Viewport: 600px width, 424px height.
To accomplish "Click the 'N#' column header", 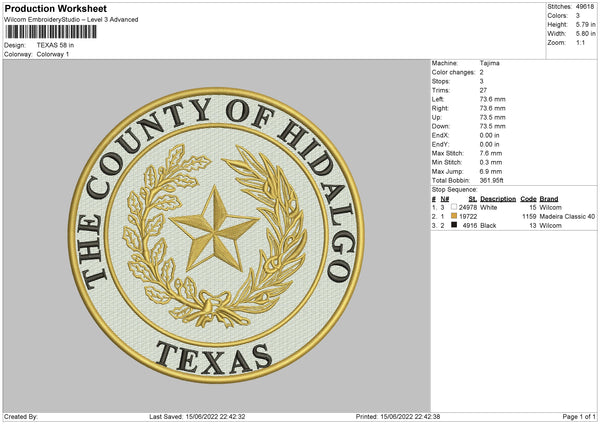I will (445, 199).
